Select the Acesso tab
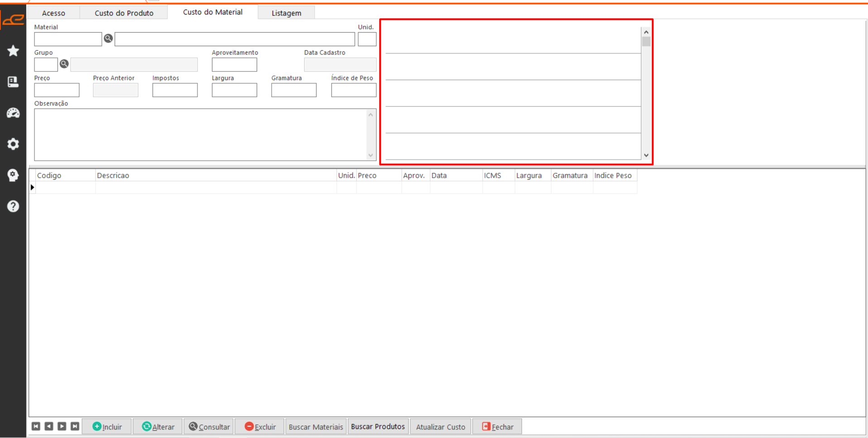This screenshot has width=868, height=438. [53, 13]
